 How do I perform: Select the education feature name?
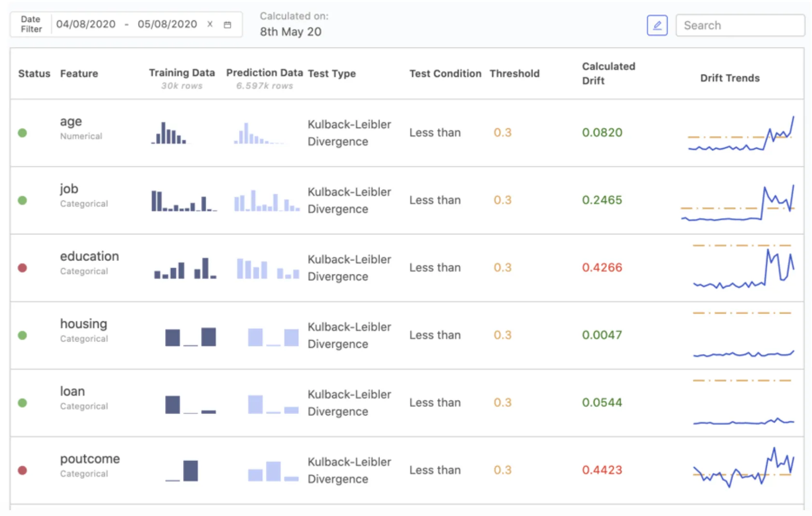(89, 256)
